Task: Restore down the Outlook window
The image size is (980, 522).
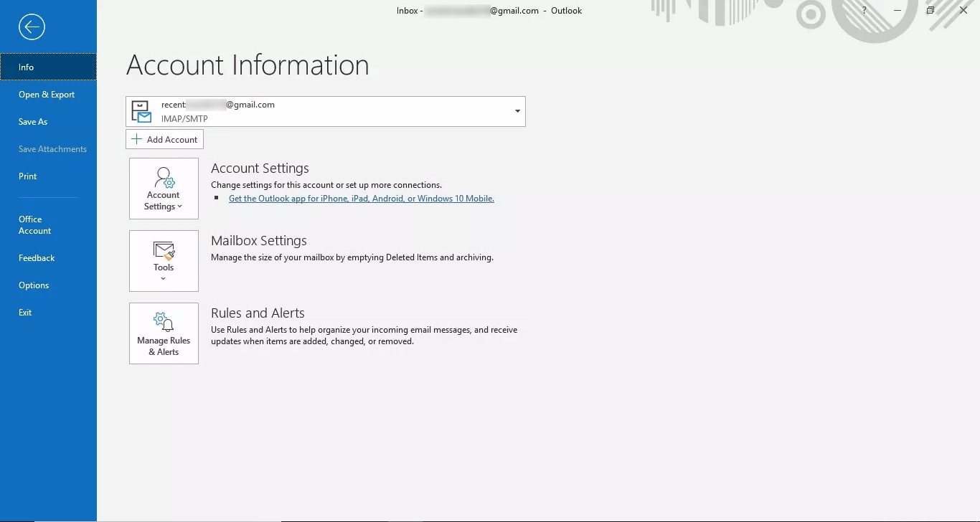Action: pyautogui.click(x=930, y=11)
